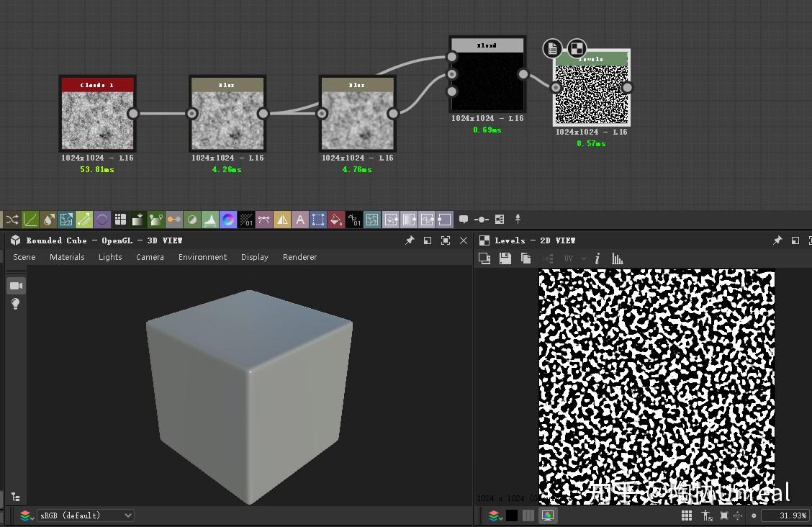Open the Environment menu of the 3D view

(202, 257)
